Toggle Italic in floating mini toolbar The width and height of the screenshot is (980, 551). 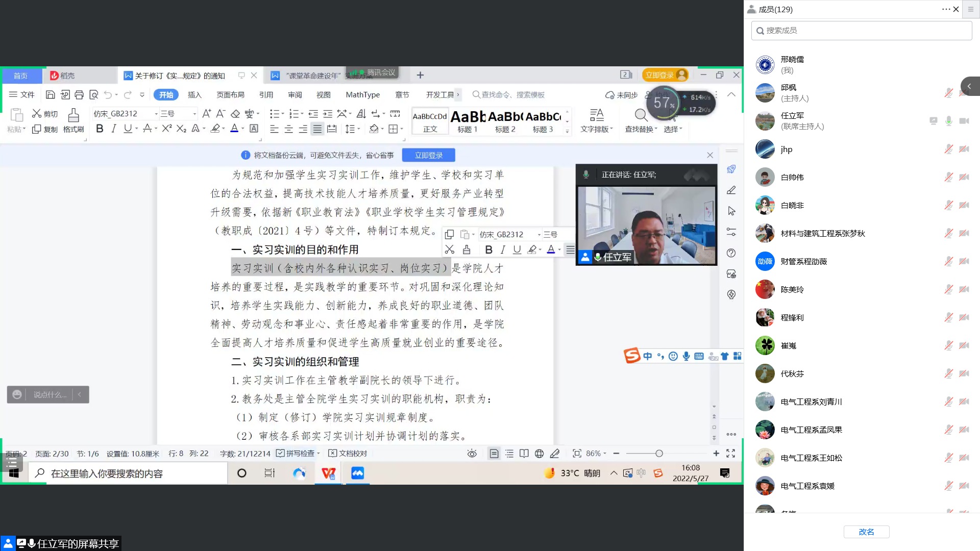(x=503, y=249)
